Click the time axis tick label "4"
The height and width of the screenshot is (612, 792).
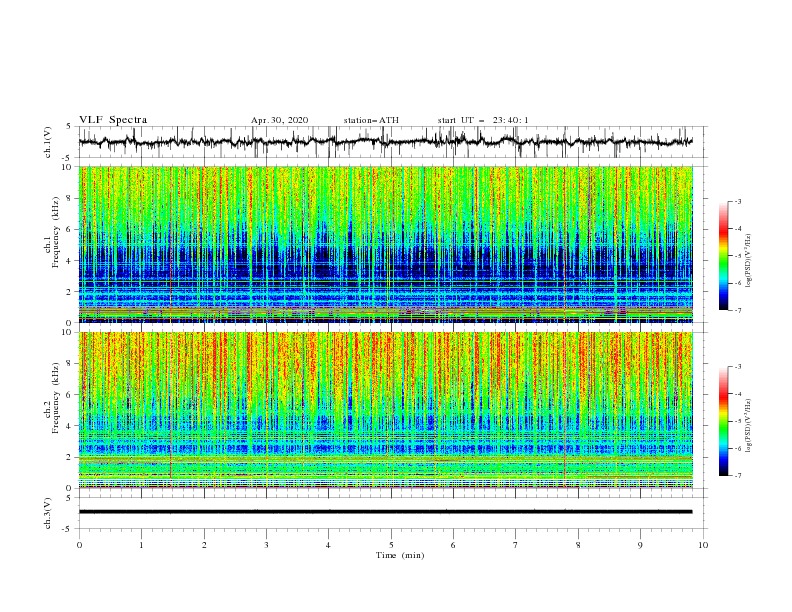click(329, 545)
